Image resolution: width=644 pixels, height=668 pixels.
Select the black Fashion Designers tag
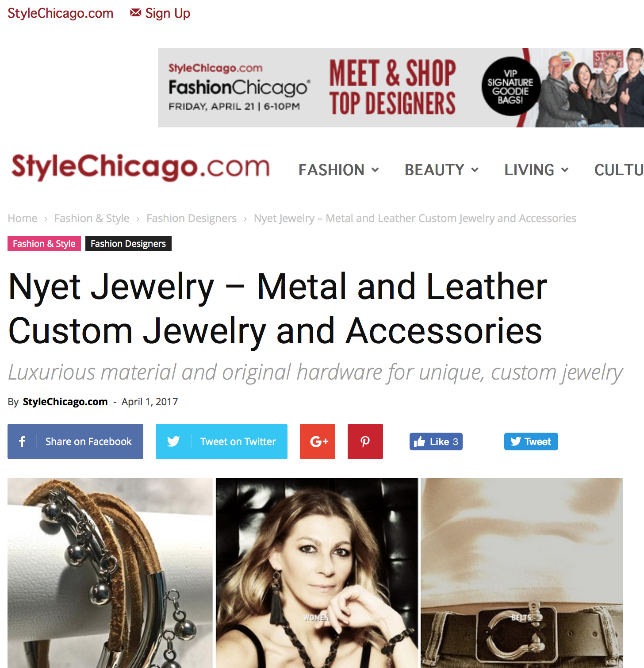[x=128, y=244]
